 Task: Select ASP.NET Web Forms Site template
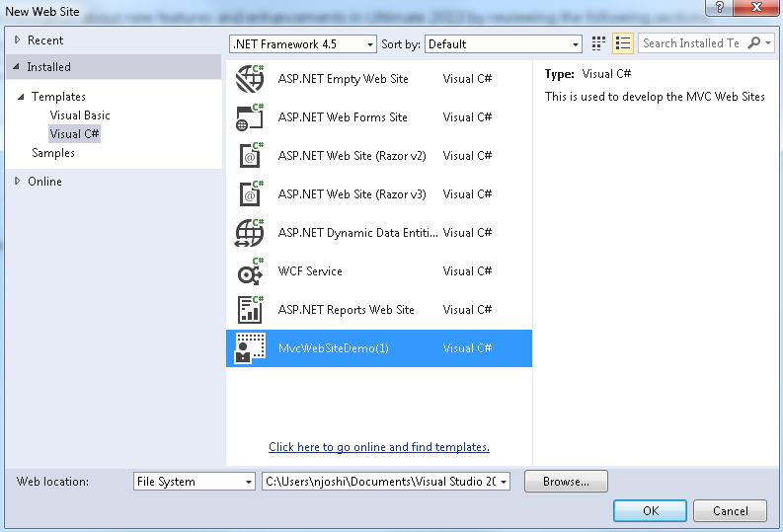(x=379, y=117)
